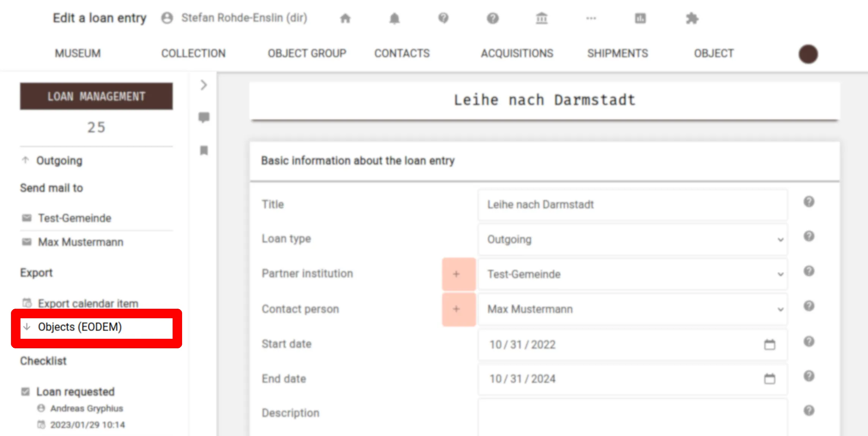Click the Outgoing link in sidebar

[59, 161]
